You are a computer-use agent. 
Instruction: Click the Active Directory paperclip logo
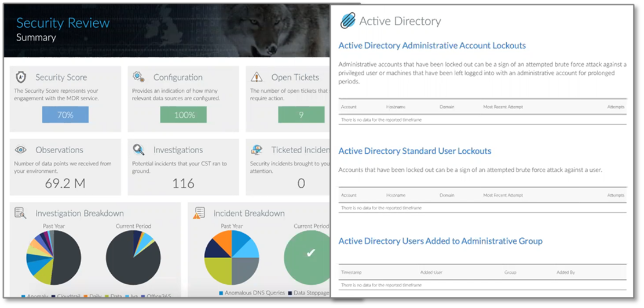347,21
